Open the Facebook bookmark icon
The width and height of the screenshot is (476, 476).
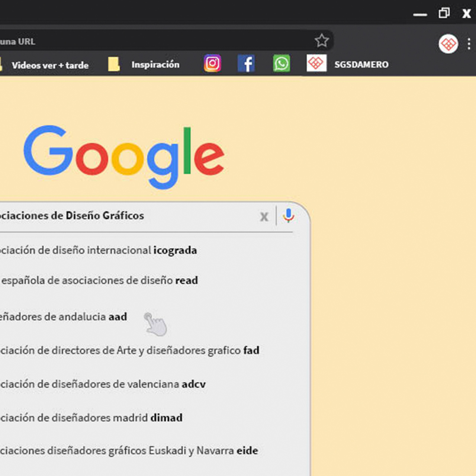(x=246, y=64)
